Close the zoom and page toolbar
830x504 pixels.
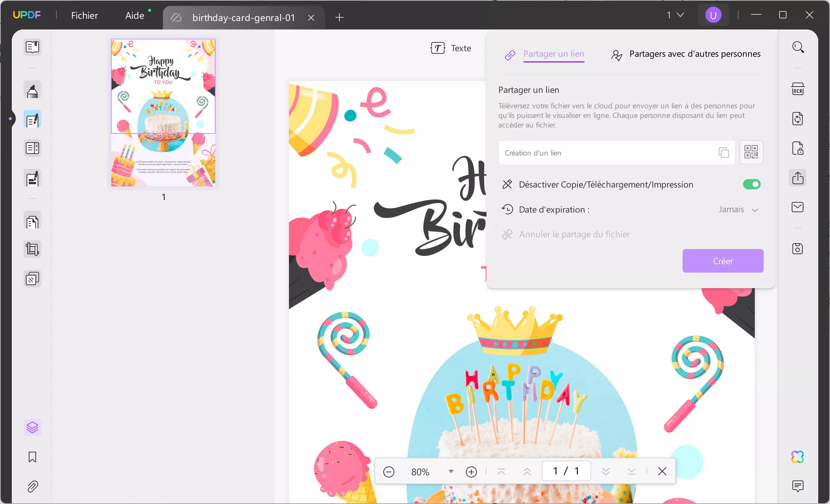click(x=662, y=471)
